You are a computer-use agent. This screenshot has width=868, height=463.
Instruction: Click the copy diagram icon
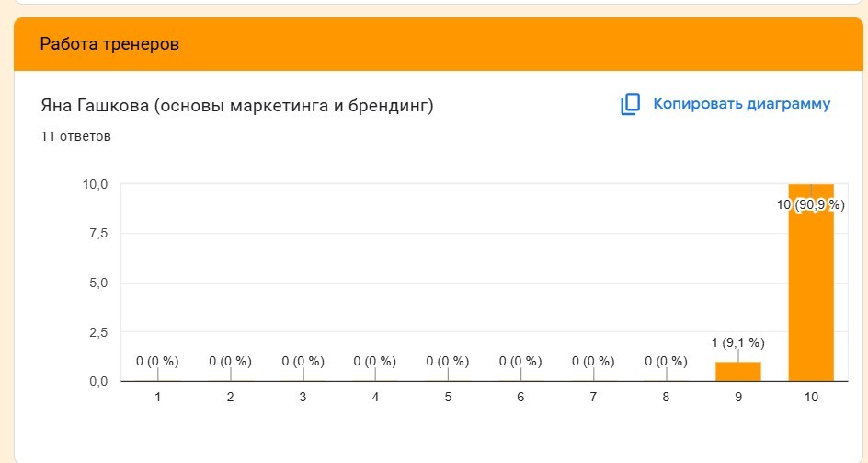coord(630,104)
